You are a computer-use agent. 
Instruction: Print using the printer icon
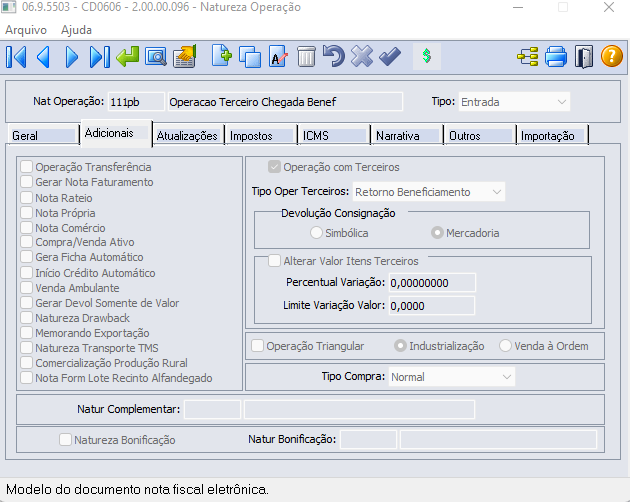tap(556, 57)
